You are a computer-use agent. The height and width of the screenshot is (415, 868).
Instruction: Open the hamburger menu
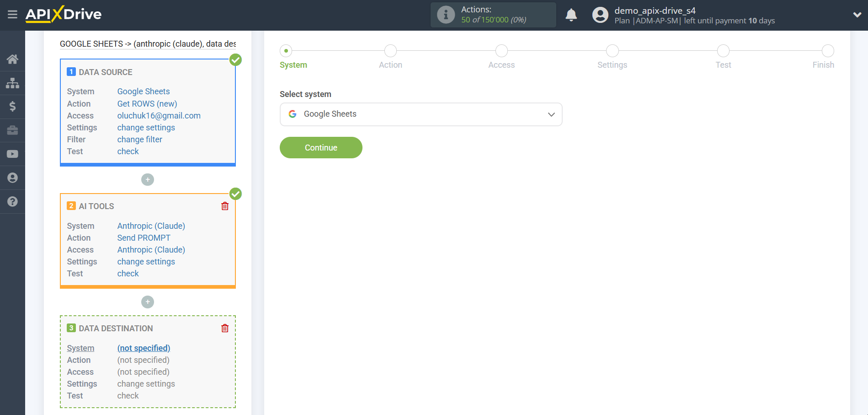[x=12, y=15]
